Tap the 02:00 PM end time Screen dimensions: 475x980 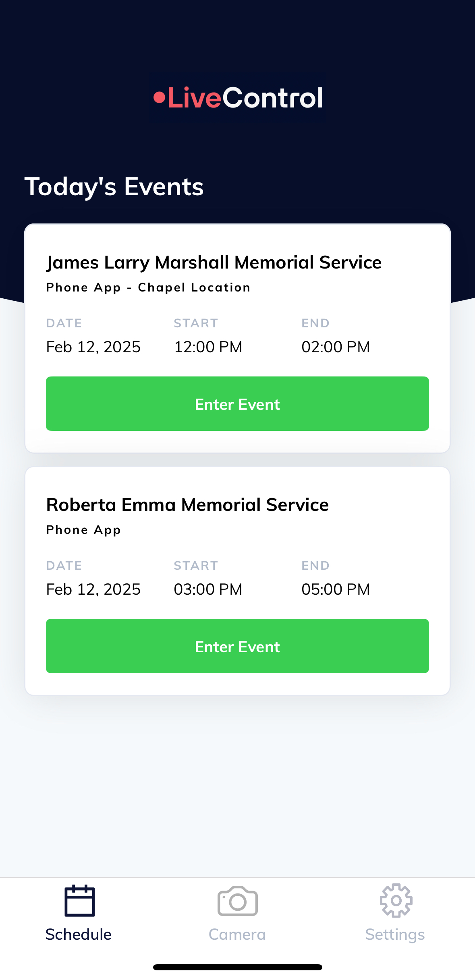click(x=336, y=347)
